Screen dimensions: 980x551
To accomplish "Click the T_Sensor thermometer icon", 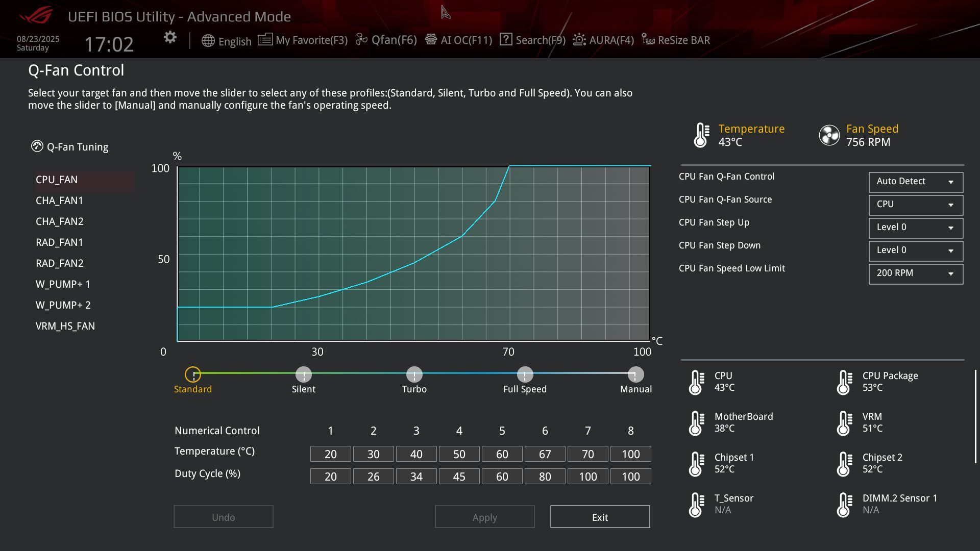I will point(696,505).
